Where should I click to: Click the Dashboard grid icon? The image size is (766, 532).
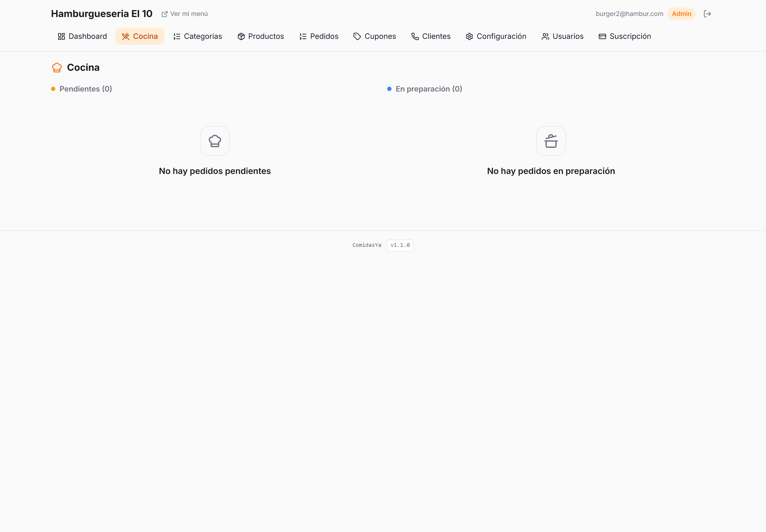[x=61, y=36]
